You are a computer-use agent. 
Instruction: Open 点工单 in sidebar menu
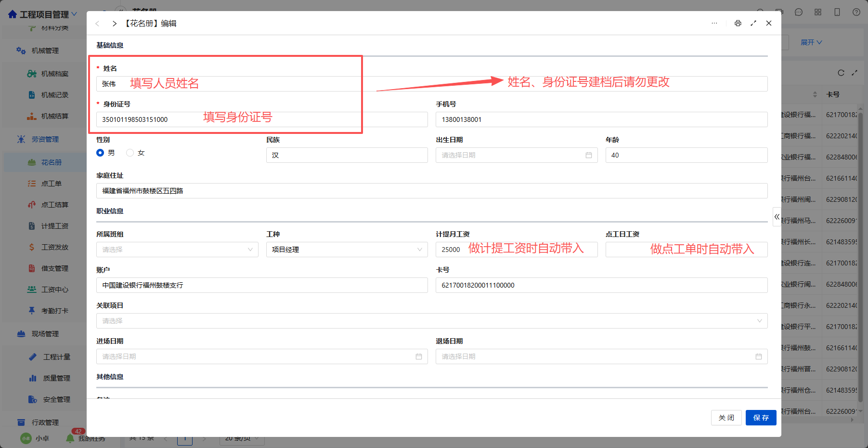tap(51, 184)
